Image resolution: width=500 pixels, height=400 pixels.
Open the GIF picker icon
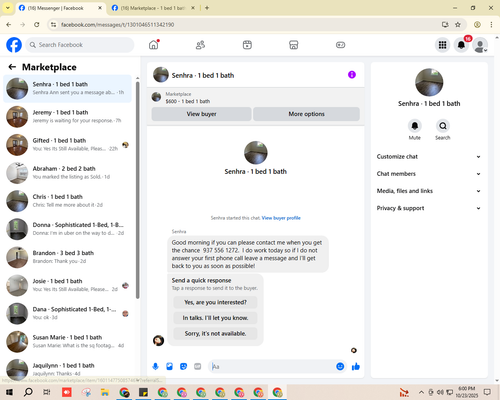[x=198, y=367]
